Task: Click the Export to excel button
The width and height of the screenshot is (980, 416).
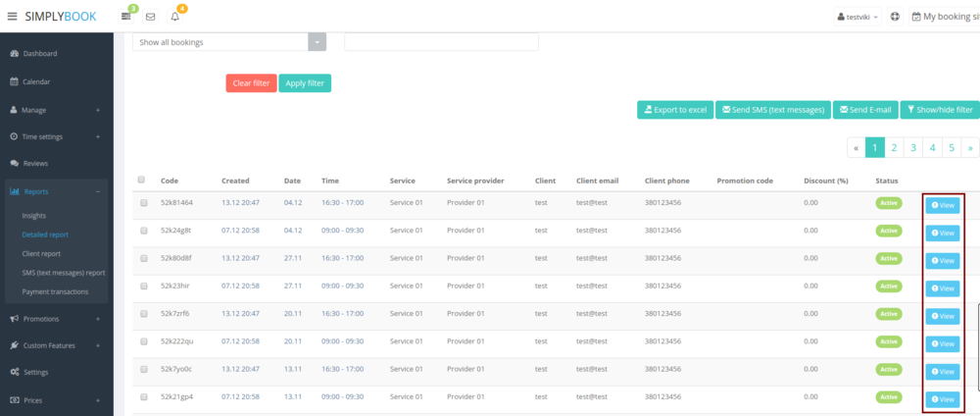Action: (674, 110)
